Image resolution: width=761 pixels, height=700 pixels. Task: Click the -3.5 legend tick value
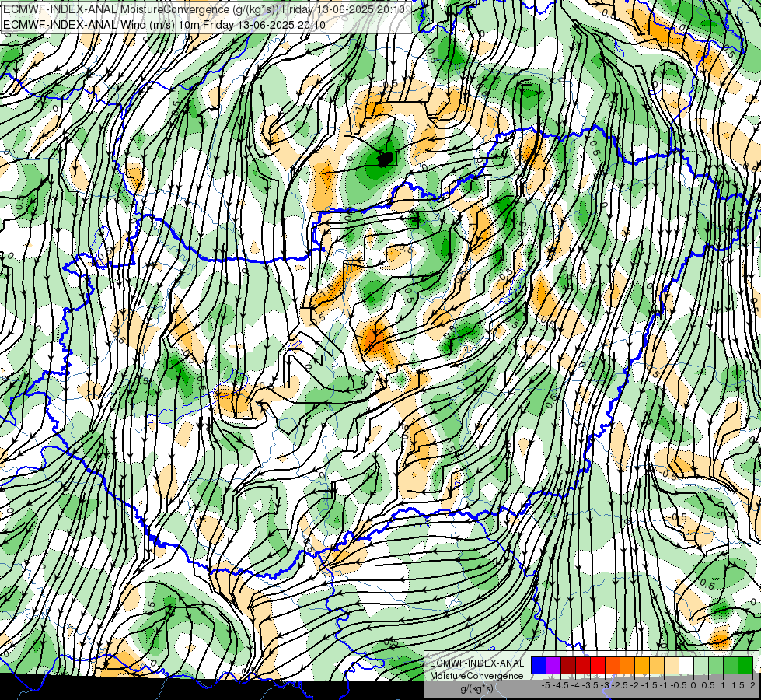click(590, 685)
